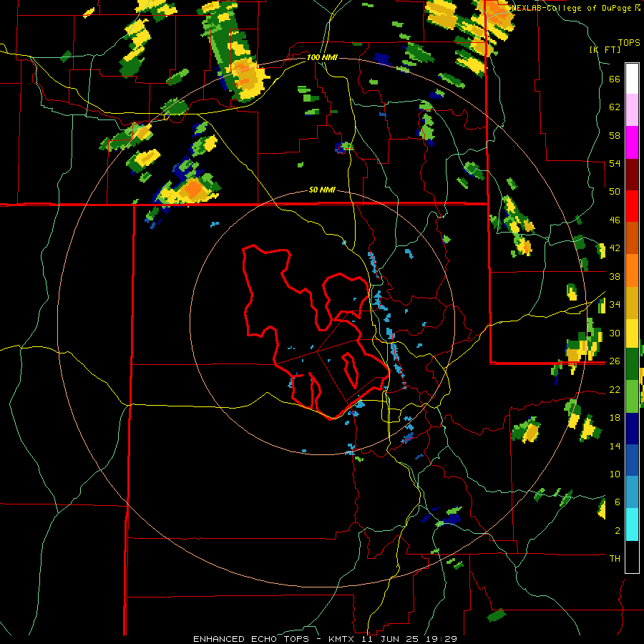This screenshot has width=644, height=644.
Task: Click the "58" legend value
Action: click(x=615, y=135)
